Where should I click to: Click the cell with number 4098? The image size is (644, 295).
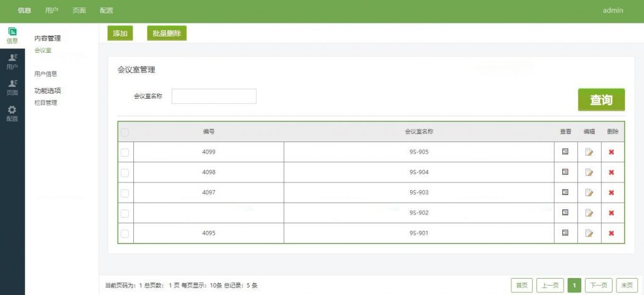click(x=209, y=172)
